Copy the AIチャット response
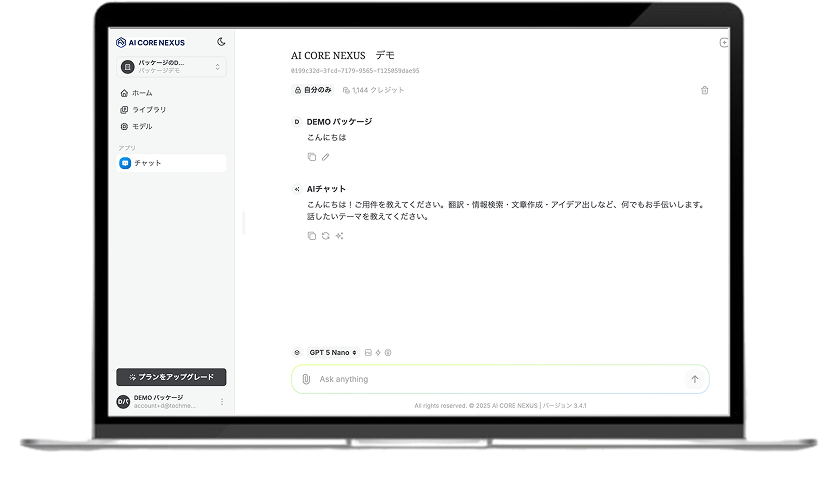This screenshot has width=839, height=495. click(x=312, y=236)
